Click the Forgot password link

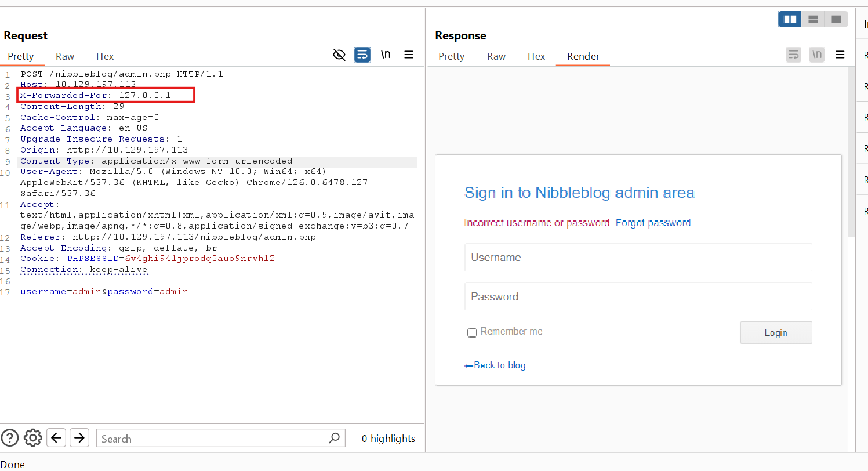pyautogui.click(x=653, y=223)
